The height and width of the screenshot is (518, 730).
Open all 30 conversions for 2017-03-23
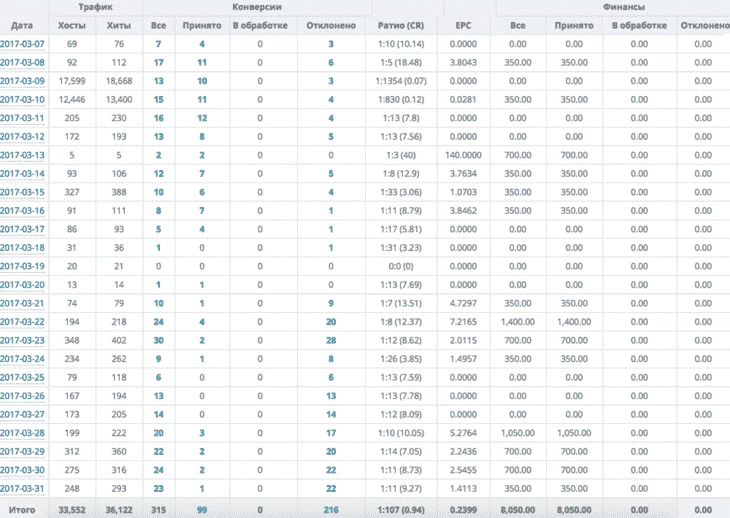158,340
